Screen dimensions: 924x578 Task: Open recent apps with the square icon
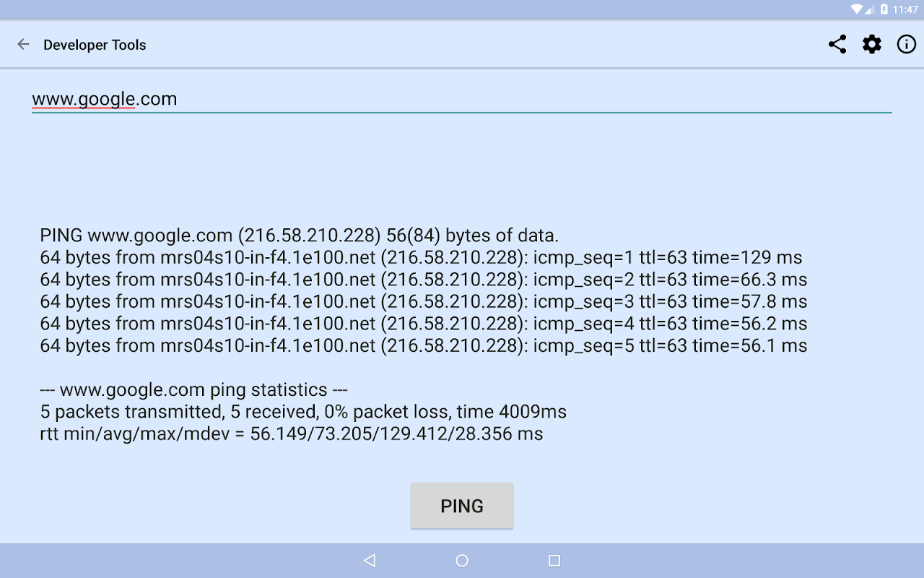554,561
